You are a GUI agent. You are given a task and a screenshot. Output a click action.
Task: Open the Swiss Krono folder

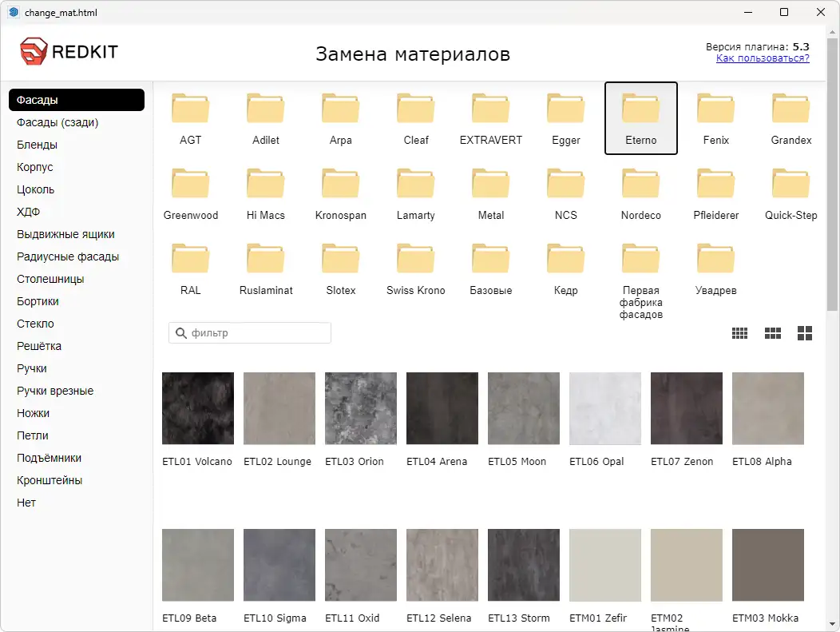pyautogui.click(x=415, y=262)
